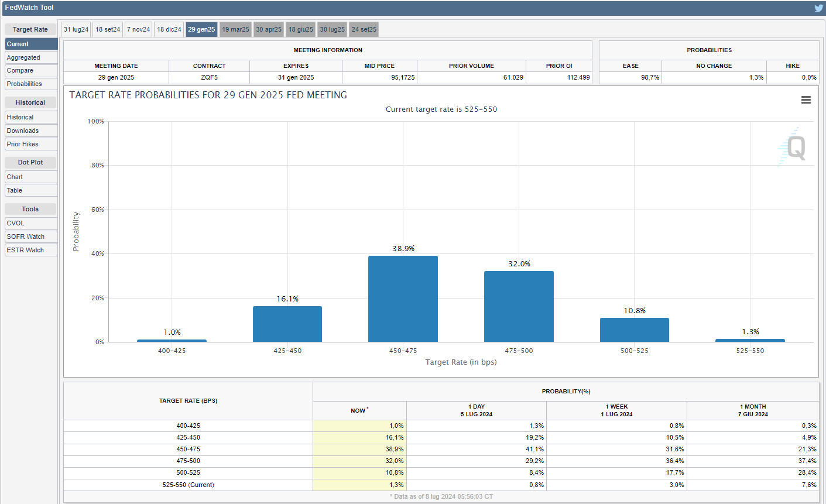Open ESTR Watch tool

pyautogui.click(x=31, y=250)
